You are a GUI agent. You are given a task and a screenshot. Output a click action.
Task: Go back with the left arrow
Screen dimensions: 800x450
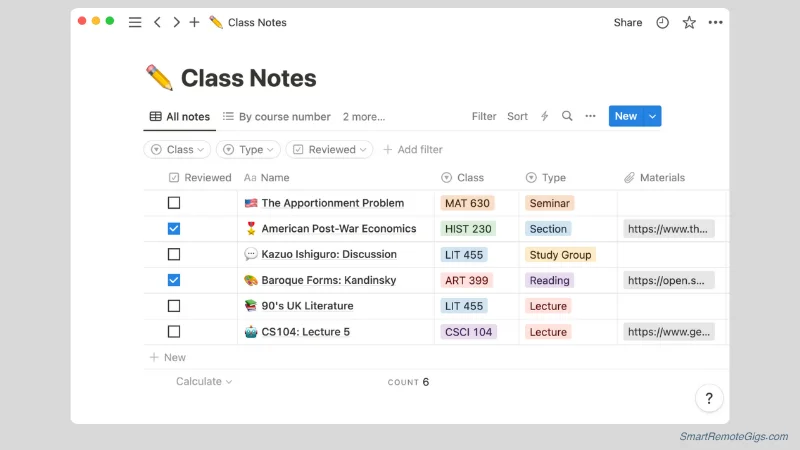(157, 22)
